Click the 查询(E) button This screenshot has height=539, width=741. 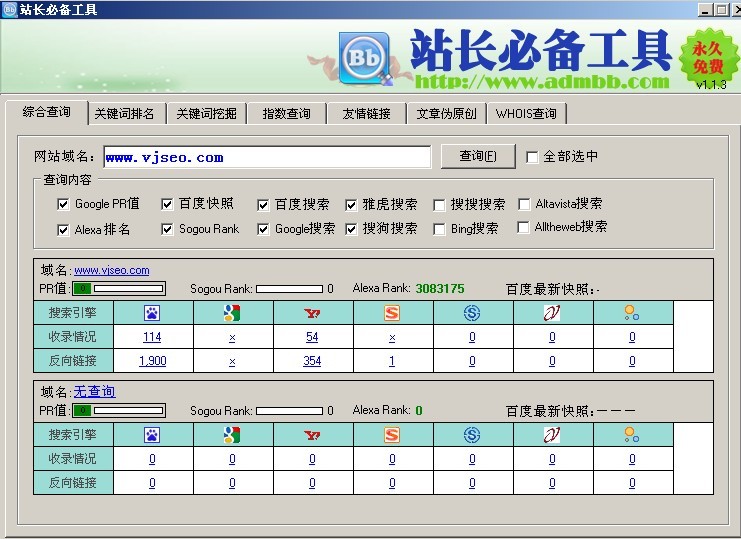(x=478, y=156)
